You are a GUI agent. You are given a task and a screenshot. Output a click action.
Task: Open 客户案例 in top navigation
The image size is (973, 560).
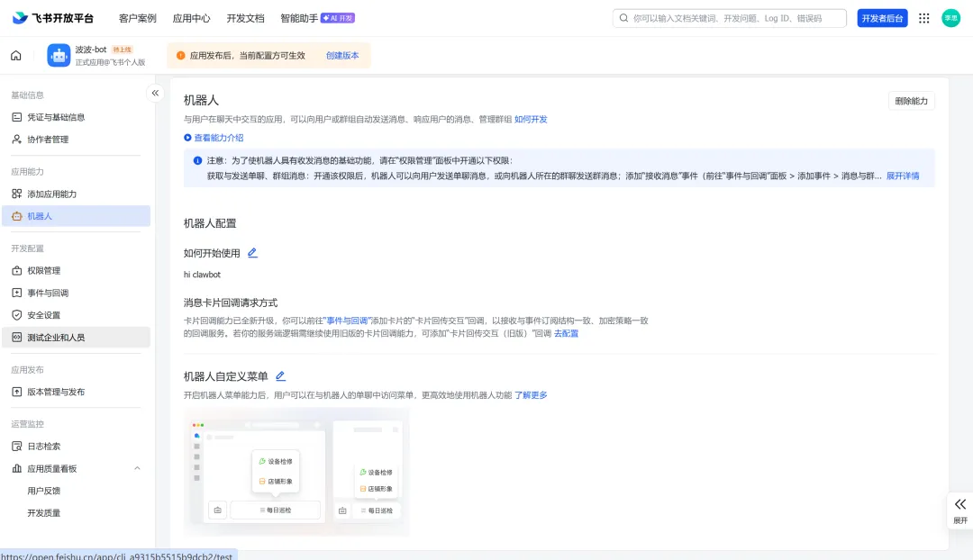pyautogui.click(x=137, y=19)
